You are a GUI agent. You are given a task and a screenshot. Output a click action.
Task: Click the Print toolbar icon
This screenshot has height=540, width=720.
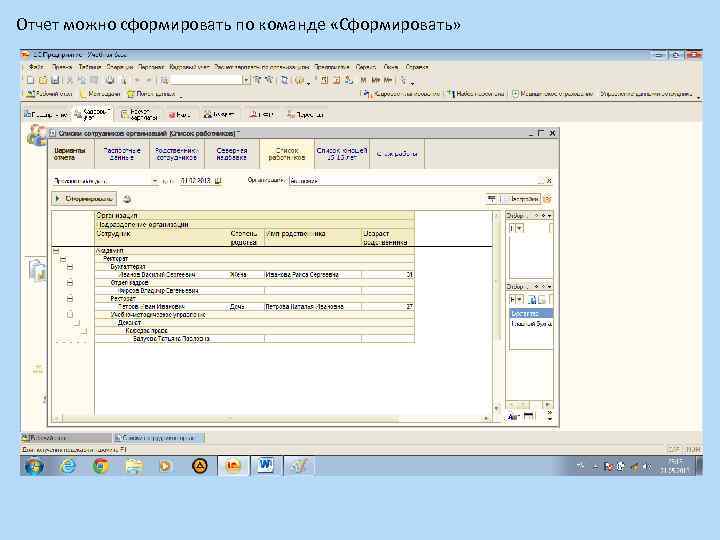[x=110, y=80]
